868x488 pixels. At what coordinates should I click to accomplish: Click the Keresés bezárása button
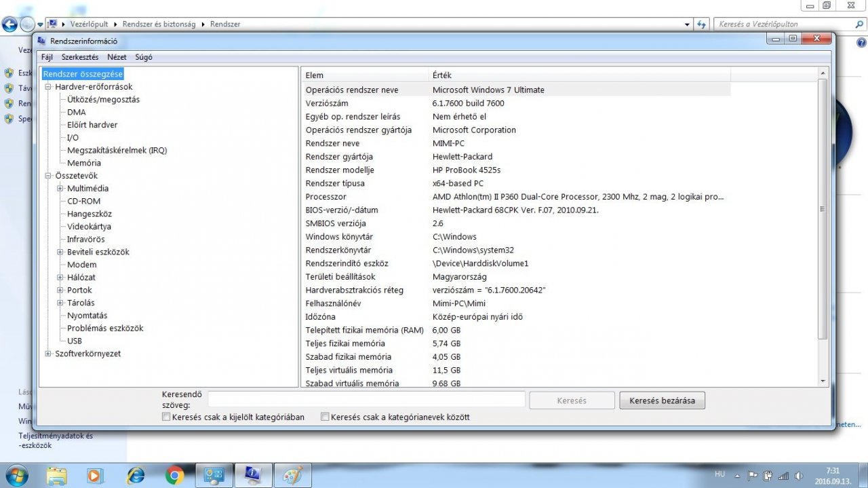point(662,400)
